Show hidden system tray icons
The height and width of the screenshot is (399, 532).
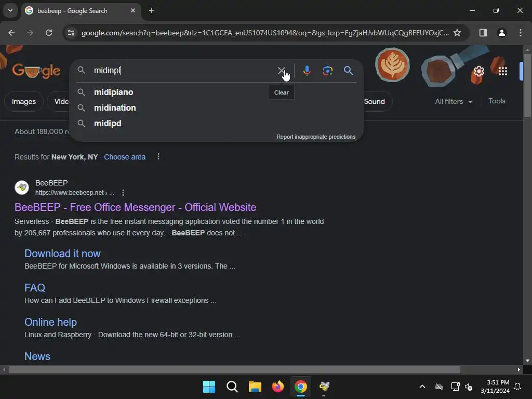tap(422, 387)
